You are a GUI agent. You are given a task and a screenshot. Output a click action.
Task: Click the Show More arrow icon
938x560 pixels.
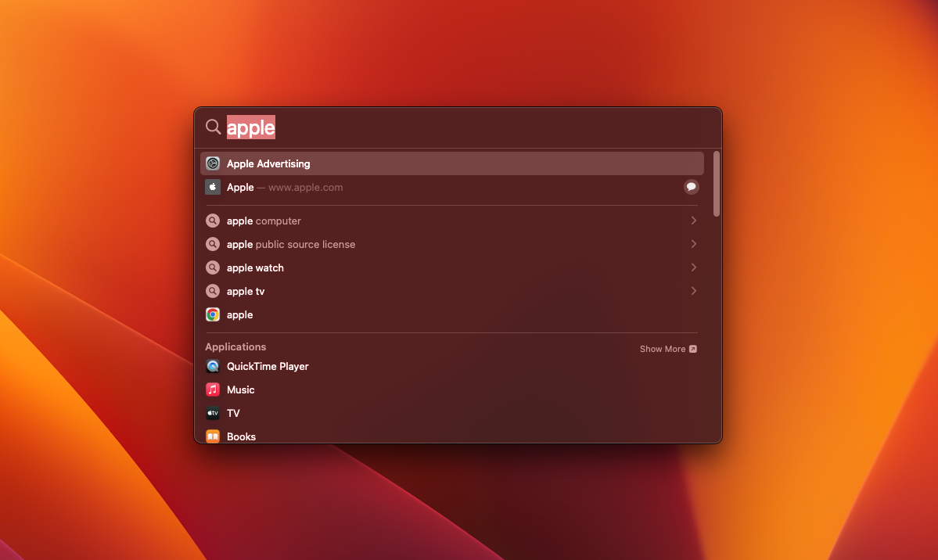coord(692,349)
